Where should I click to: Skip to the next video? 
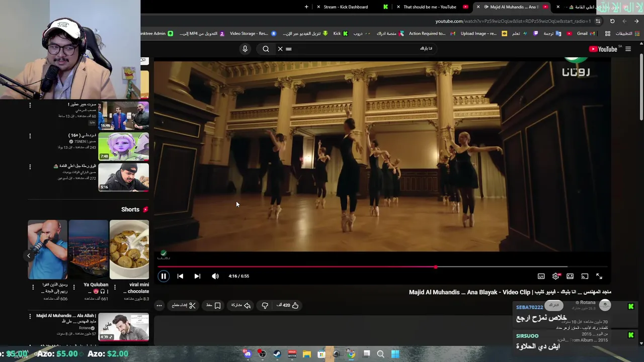point(197,276)
